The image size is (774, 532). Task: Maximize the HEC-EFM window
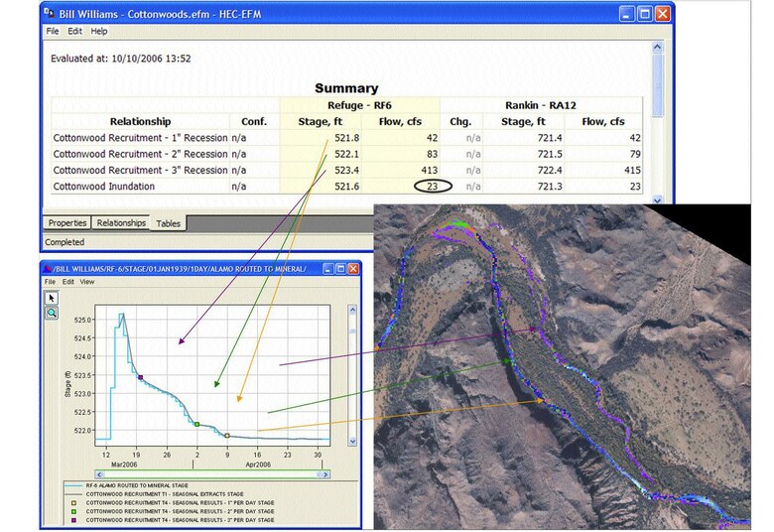[645, 14]
